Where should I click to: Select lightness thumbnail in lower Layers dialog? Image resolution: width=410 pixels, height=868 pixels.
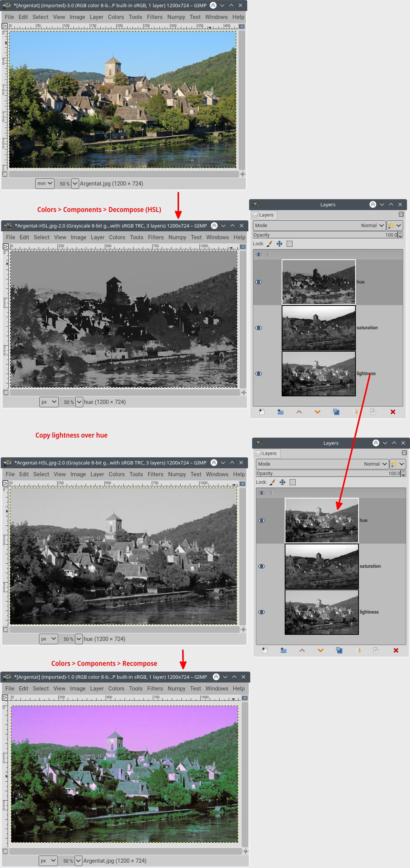tap(322, 612)
